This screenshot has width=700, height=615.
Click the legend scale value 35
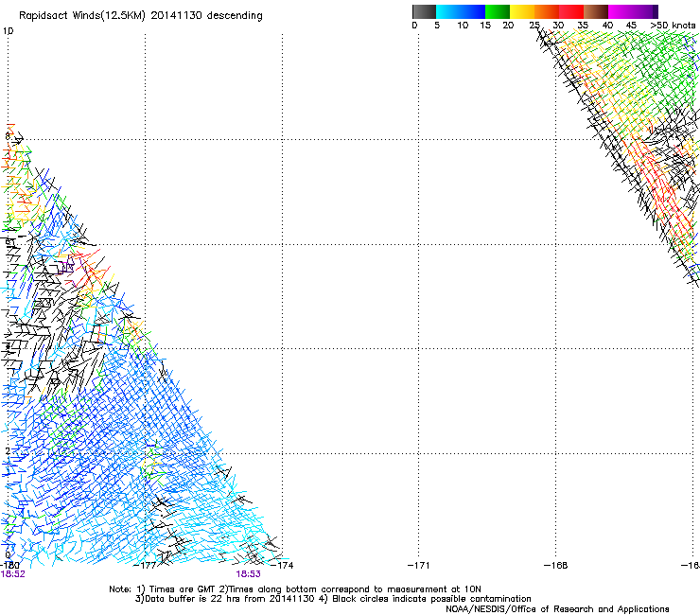[x=583, y=26]
